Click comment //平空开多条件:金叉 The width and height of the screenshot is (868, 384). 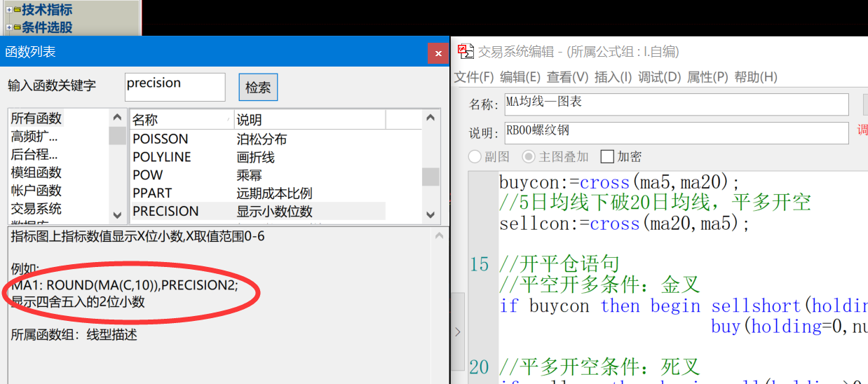599,284
